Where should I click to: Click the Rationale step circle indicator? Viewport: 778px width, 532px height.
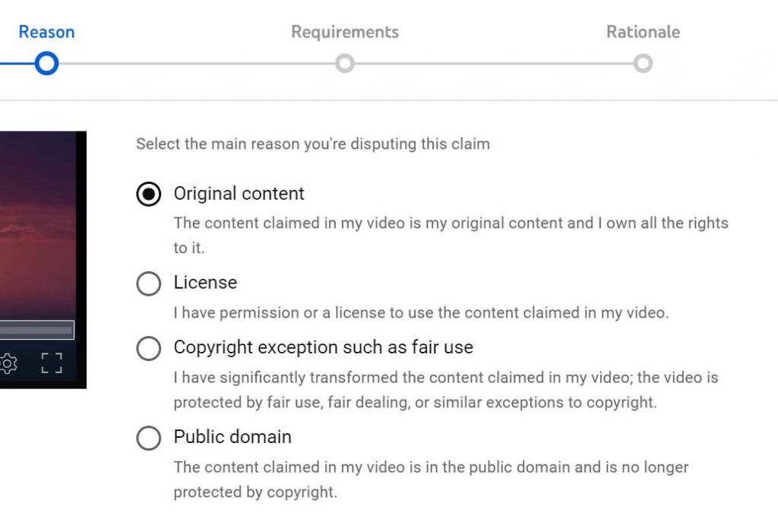[x=644, y=64]
